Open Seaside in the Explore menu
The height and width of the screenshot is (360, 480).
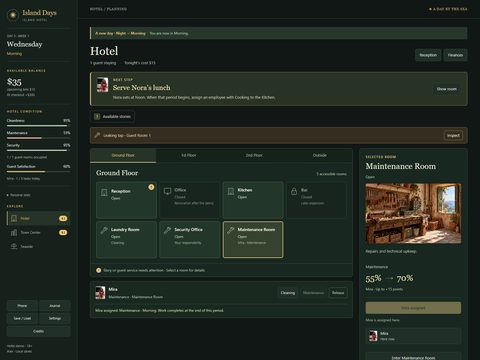click(39, 246)
